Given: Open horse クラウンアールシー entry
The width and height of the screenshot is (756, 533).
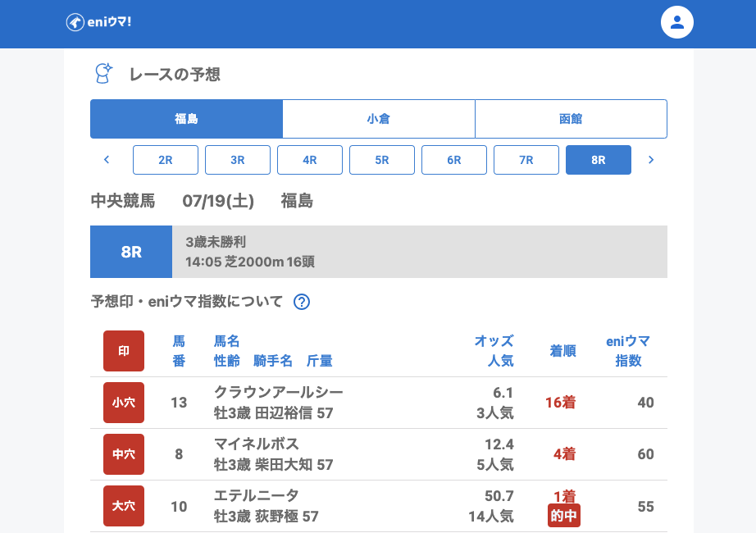Looking at the screenshot, I should (279, 392).
